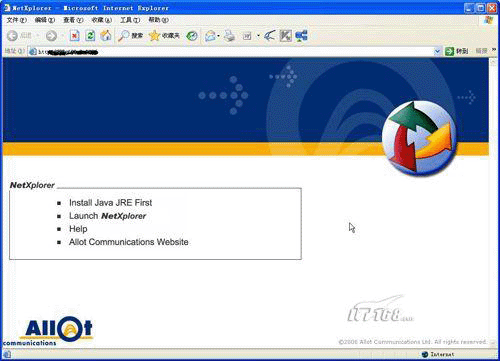Image resolution: width=500 pixels, height=361 pixels.
Task: Click the History/Media globe icon
Action: coord(192,36)
